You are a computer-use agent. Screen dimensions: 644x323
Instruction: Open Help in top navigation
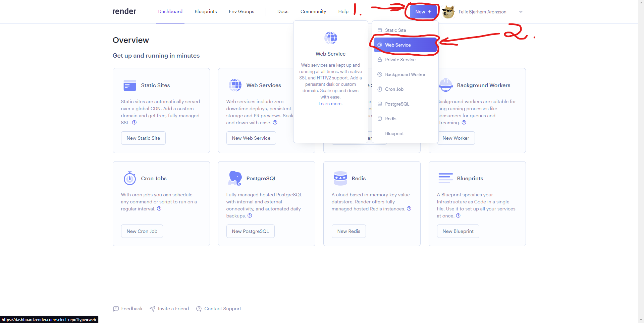pyautogui.click(x=343, y=11)
